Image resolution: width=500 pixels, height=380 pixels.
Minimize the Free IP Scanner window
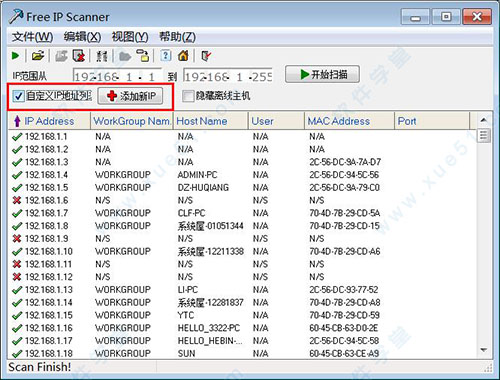coord(415,17)
